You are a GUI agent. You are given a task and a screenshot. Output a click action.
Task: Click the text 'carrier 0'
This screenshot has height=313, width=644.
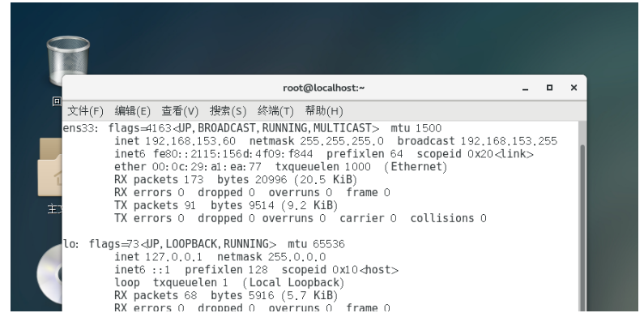pyautogui.click(x=368, y=218)
